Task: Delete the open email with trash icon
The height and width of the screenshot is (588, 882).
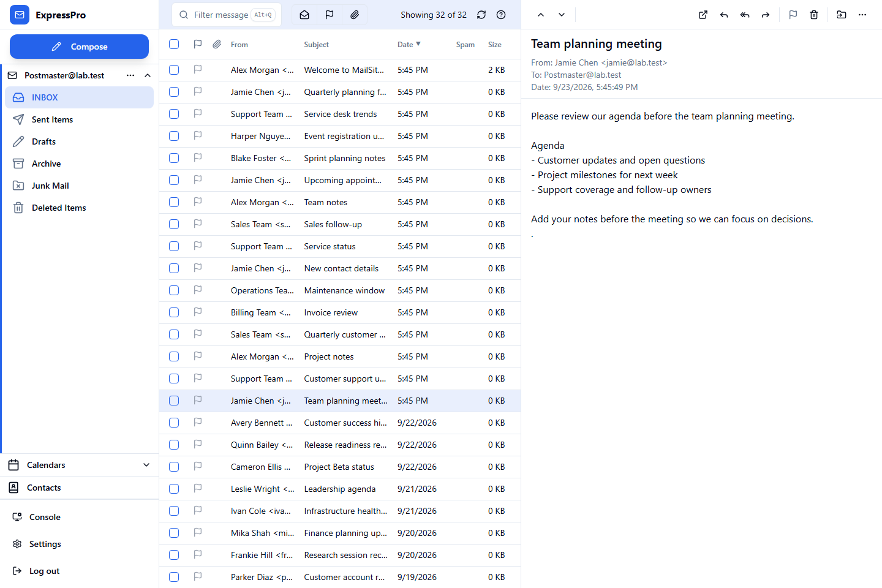Action: [x=814, y=15]
